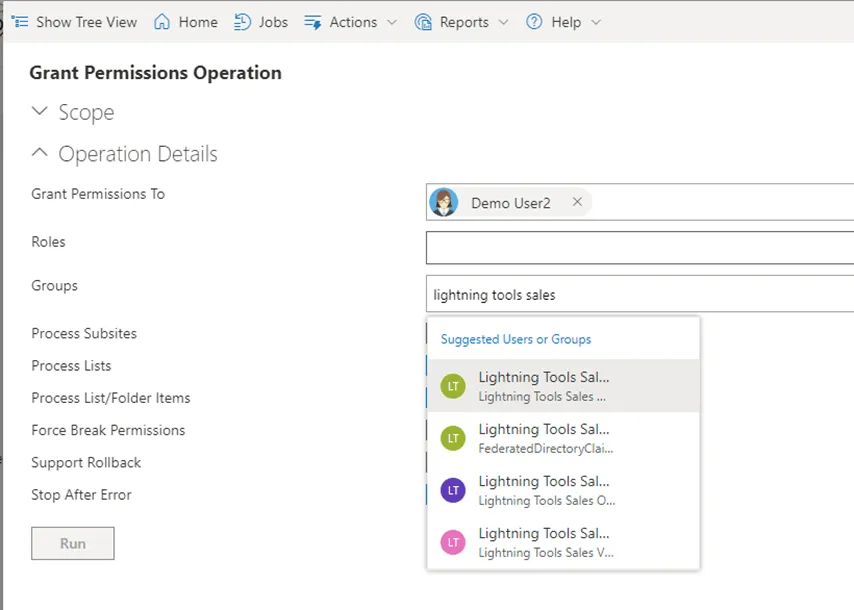This screenshot has height=610, width=854.
Task: Click the Reports icon in the toolbar
Action: tap(423, 22)
